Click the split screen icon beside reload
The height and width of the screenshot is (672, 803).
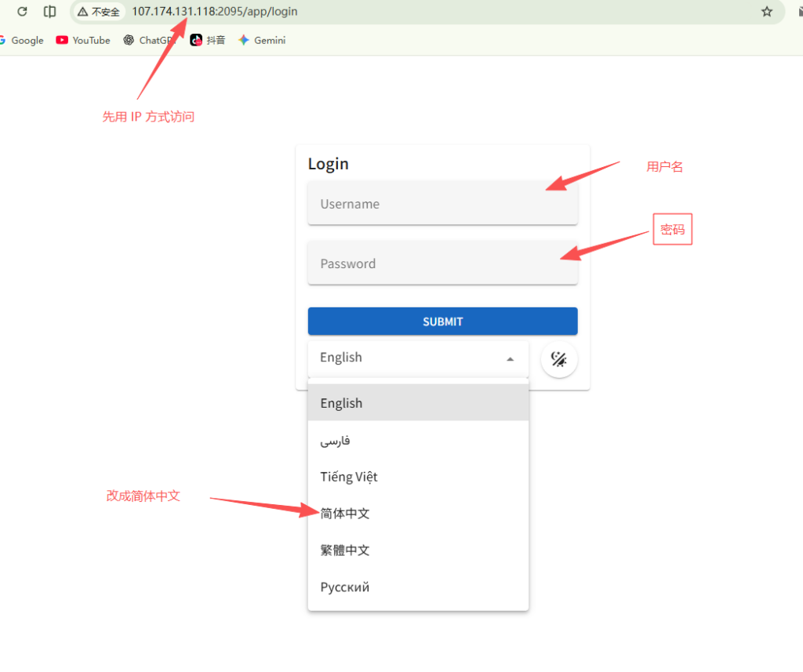(x=49, y=12)
